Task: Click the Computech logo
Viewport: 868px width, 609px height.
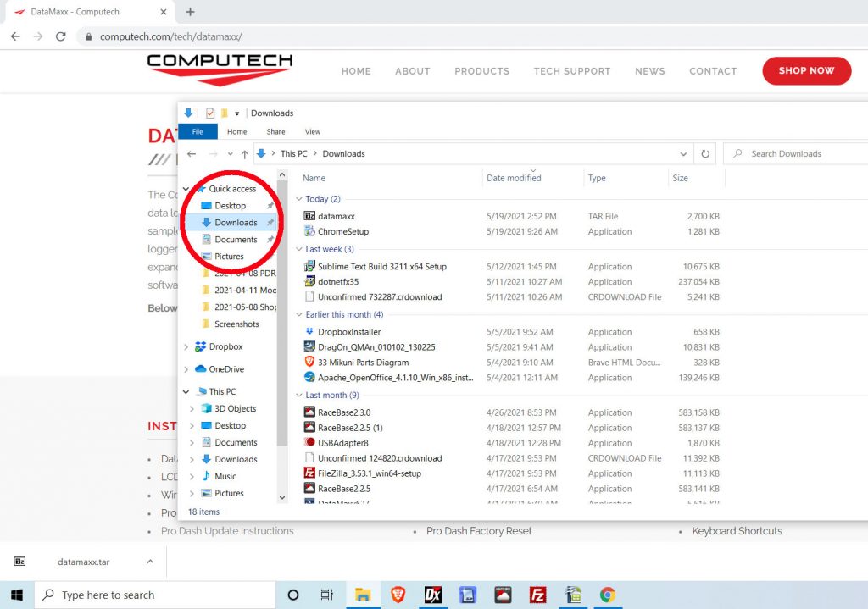Action: coord(220,69)
